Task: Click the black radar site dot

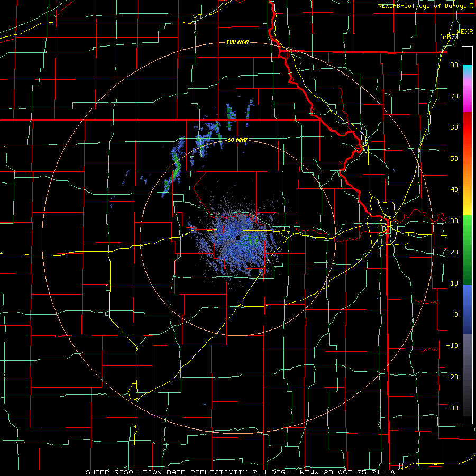Action: point(238,237)
